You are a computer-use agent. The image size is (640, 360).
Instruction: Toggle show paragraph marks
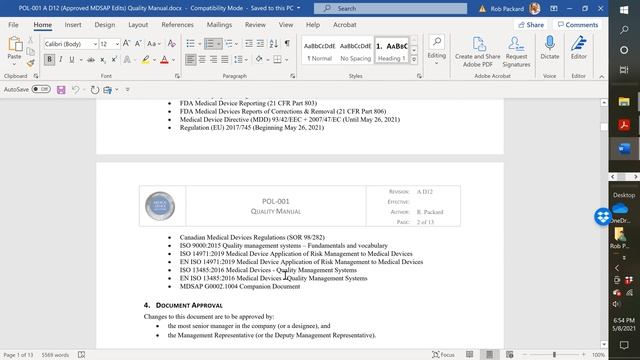click(x=287, y=44)
